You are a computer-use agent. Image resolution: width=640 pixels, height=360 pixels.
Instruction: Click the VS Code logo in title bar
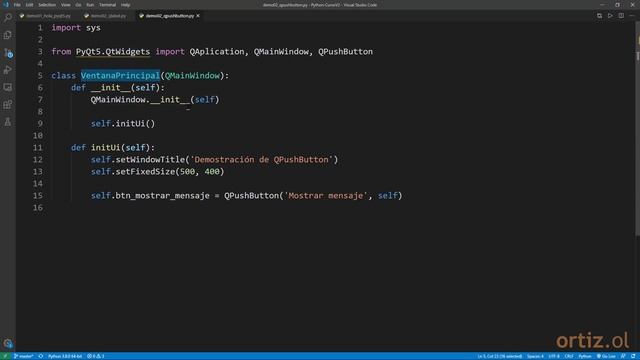tap(6, 5)
